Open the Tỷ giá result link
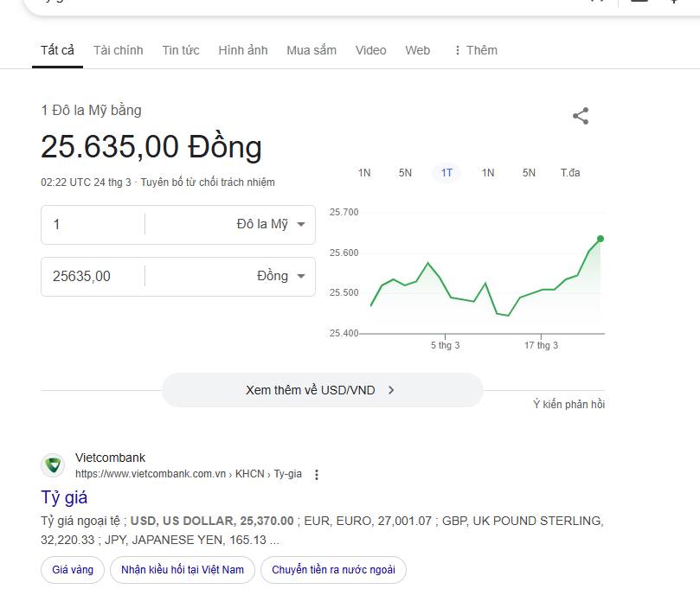The width and height of the screenshot is (700, 589). 64,497
